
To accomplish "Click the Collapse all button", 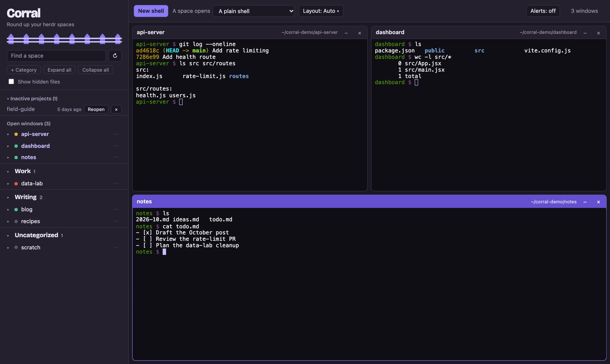I will click(x=95, y=70).
